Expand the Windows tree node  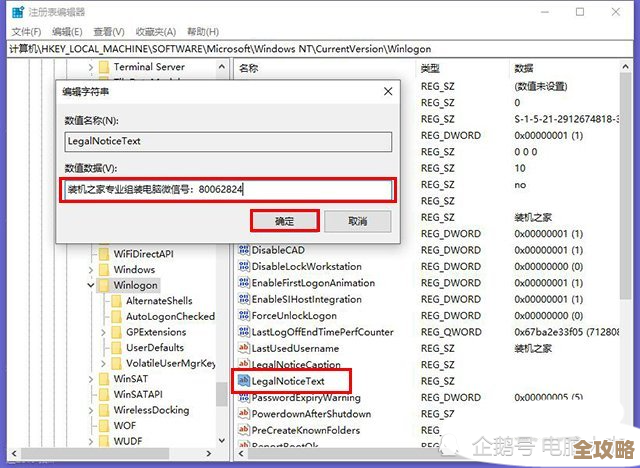click(91, 270)
